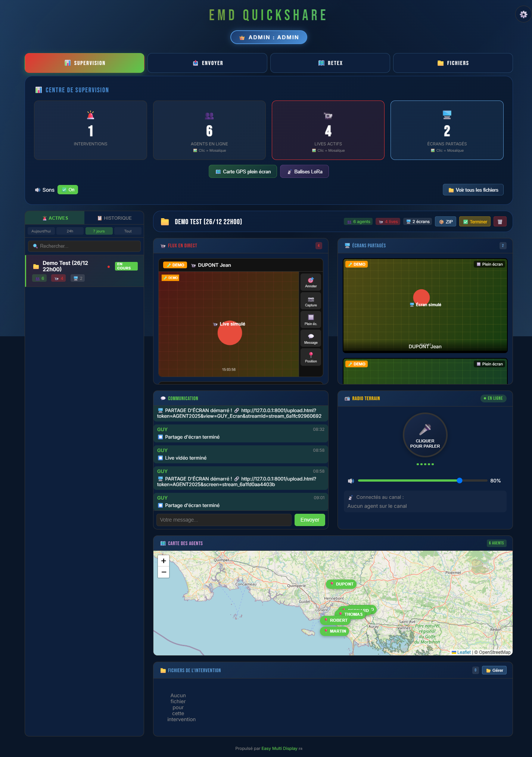
Task: Take a Capture of the live feed
Action: [311, 301]
